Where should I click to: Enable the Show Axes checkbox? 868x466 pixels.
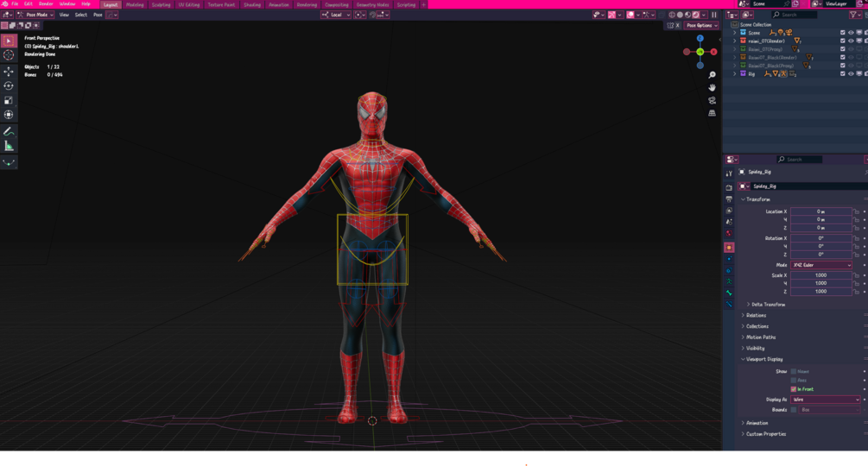pyautogui.click(x=793, y=381)
